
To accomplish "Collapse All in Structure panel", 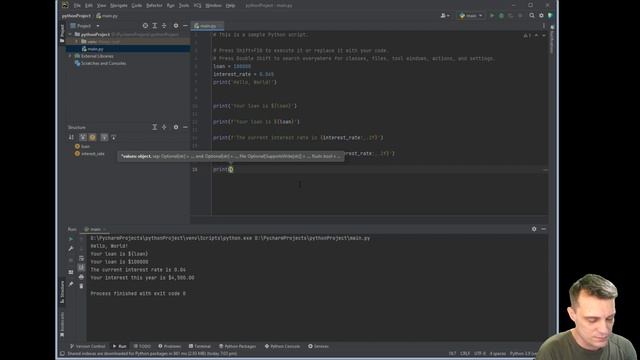I will click(x=164, y=127).
